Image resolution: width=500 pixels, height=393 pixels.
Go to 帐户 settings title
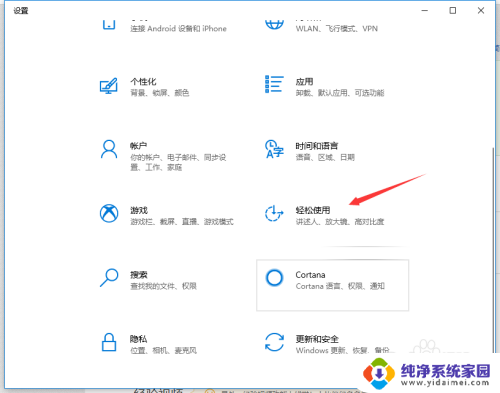point(138,146)
